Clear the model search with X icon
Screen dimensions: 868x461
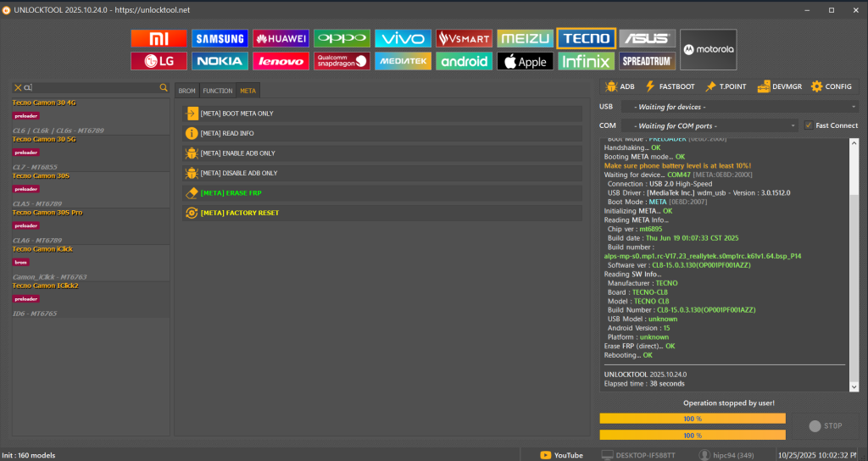18,87
